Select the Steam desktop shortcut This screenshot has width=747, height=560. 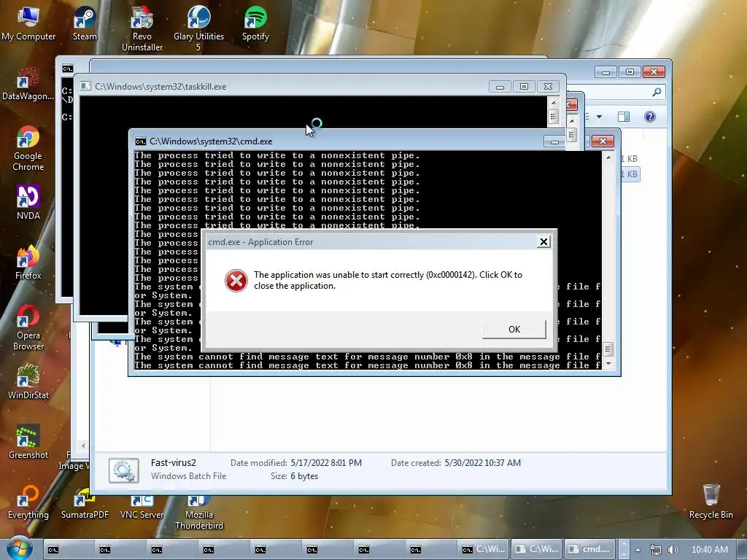point(85,23)
